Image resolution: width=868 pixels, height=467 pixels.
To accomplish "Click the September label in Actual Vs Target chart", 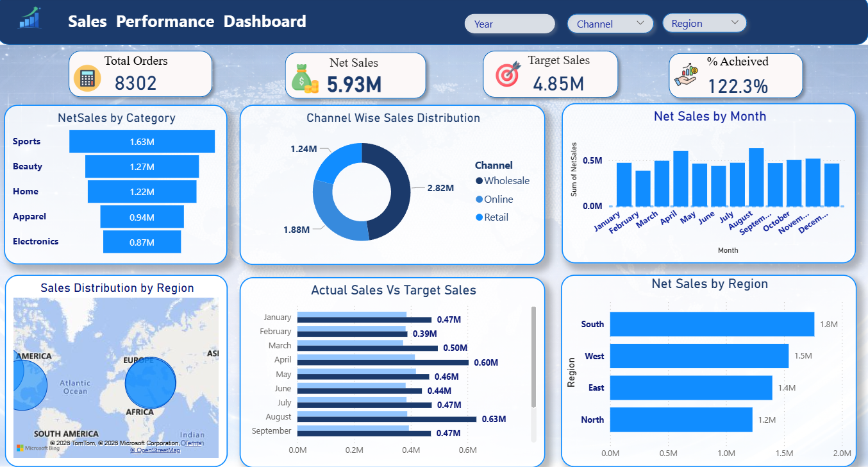I will coord(271,431).
